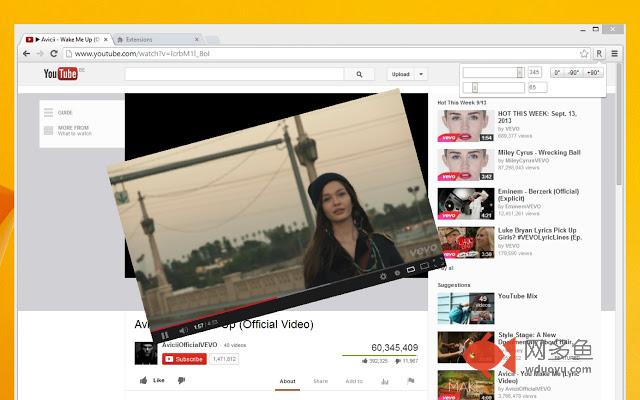Click the thumbs-up Like icon
Viewport: 640px width, 400px height.
(x=143, y=380)
